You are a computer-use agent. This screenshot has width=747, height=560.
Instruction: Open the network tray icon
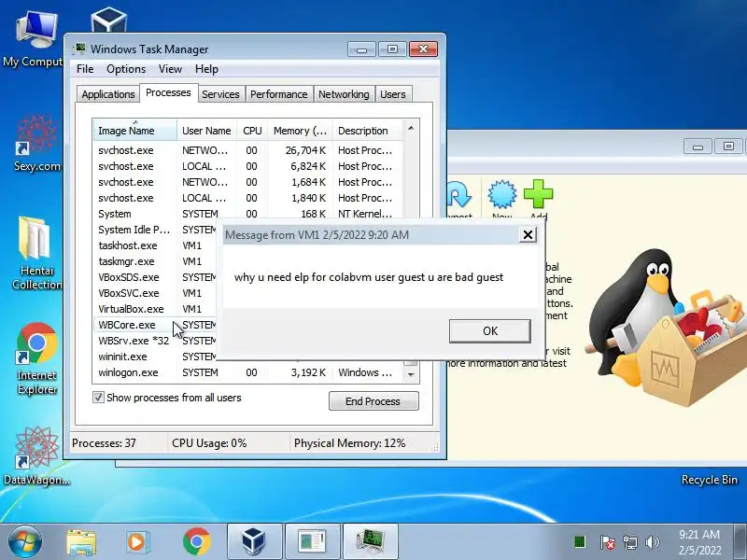629,542
